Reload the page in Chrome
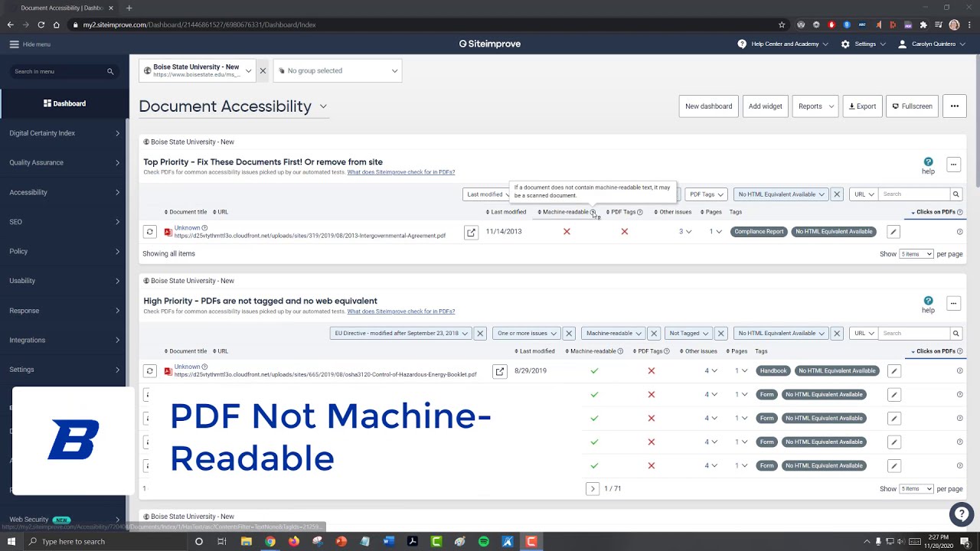 [x=41, y=24]
